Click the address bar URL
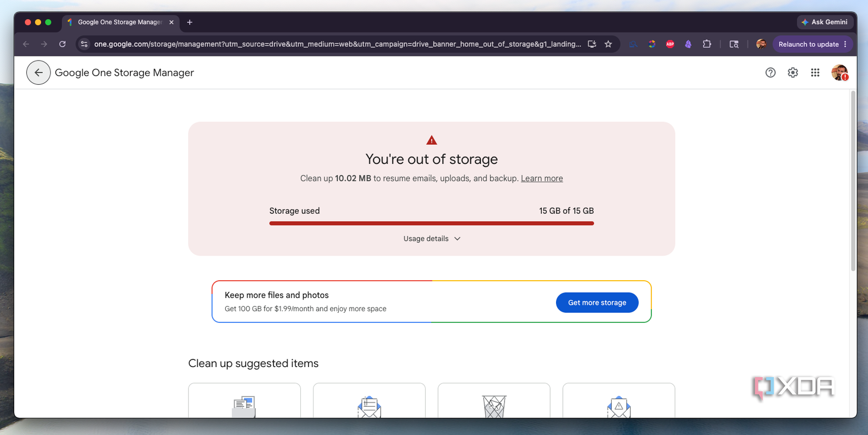868x435 pixels. click(x=337, y=44)
